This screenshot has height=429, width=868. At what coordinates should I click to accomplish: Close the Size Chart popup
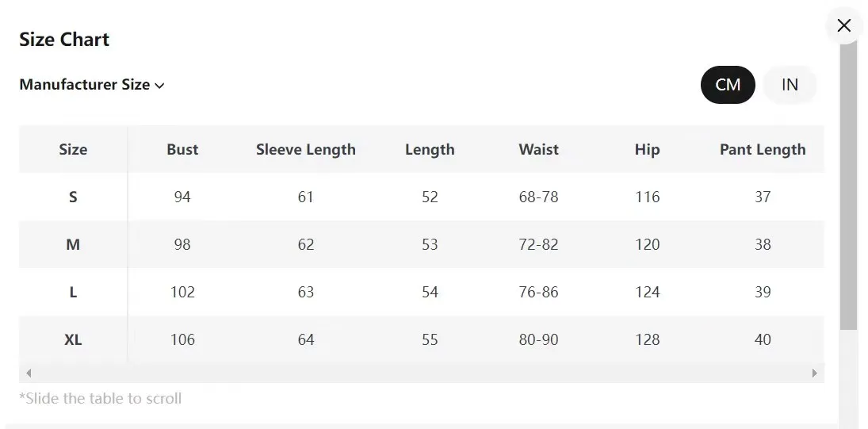[x=843, y=25]
